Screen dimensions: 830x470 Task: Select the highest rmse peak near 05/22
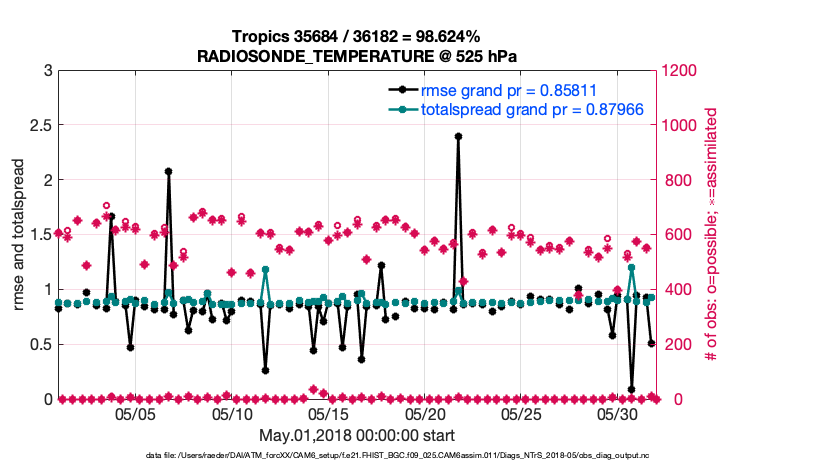(x=458, y=137)
